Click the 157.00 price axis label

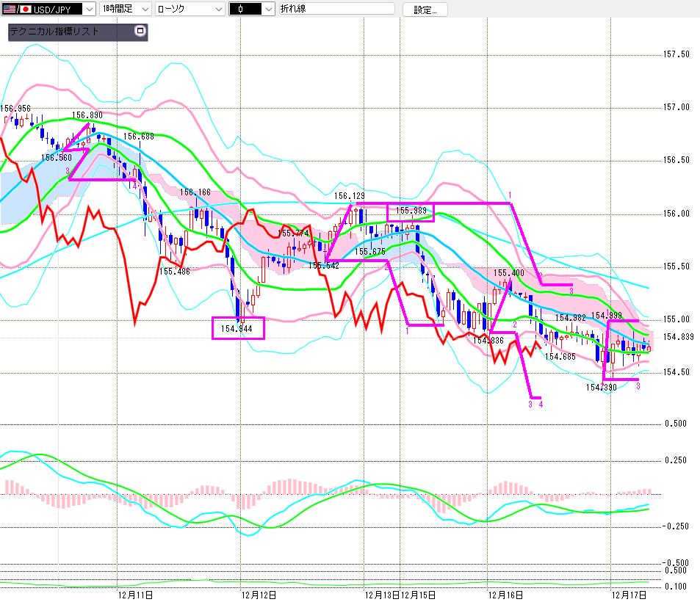pos(676,107)
